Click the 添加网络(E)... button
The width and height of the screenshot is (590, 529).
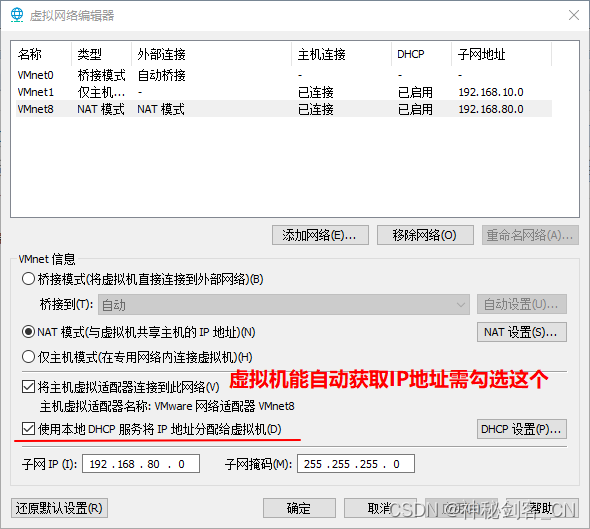pos(320,235)
